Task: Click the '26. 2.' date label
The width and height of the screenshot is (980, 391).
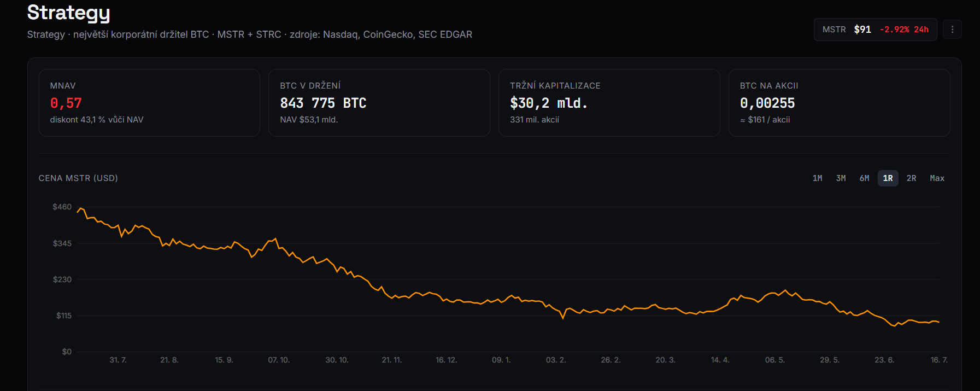Action: click(x=611, y=360)
